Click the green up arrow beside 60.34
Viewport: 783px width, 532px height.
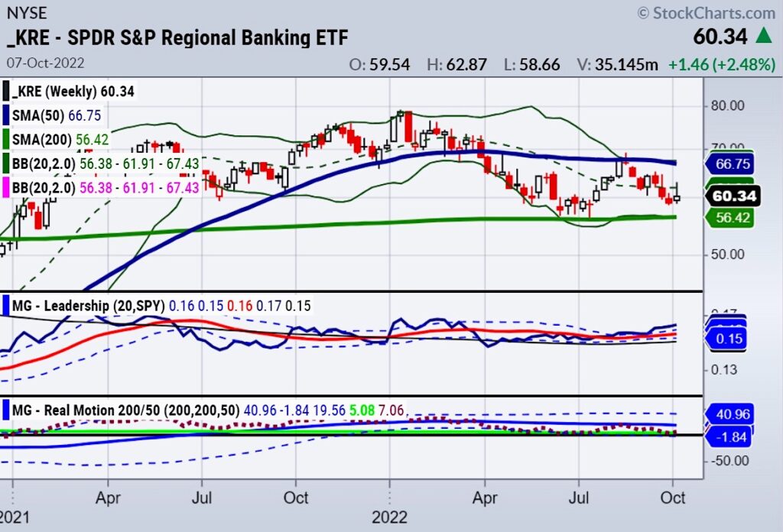764,35
